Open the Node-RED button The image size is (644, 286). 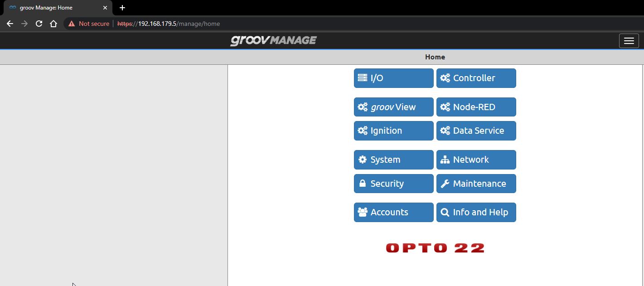[x=476, y=107]
